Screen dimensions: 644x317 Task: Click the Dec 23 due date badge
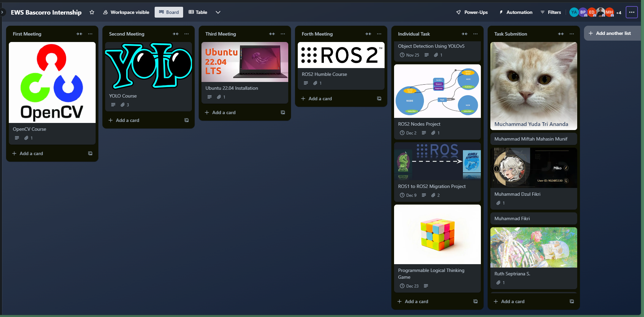point(409,286)
